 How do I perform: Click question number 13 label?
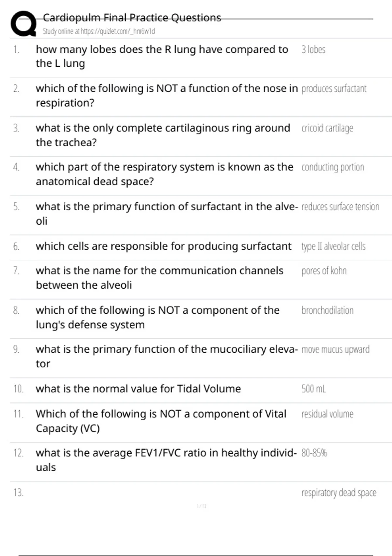point(18,493)
